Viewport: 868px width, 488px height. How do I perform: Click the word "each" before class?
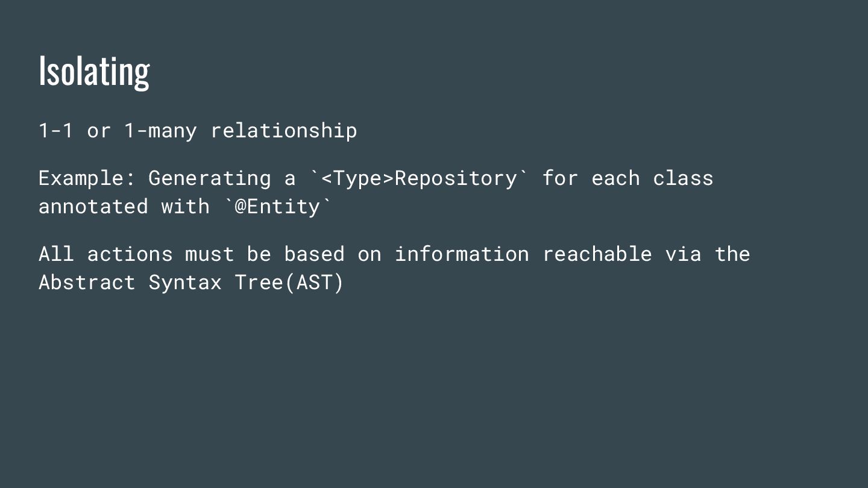coord(615,178)
